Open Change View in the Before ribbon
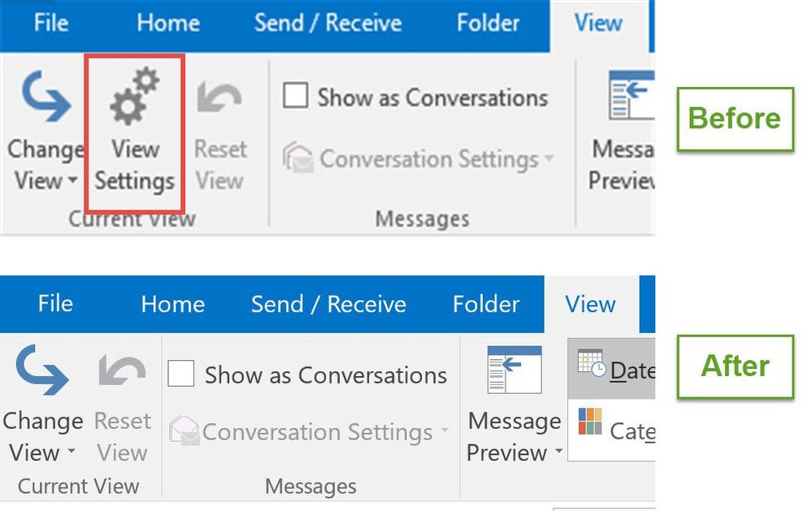 click(45, 131)
